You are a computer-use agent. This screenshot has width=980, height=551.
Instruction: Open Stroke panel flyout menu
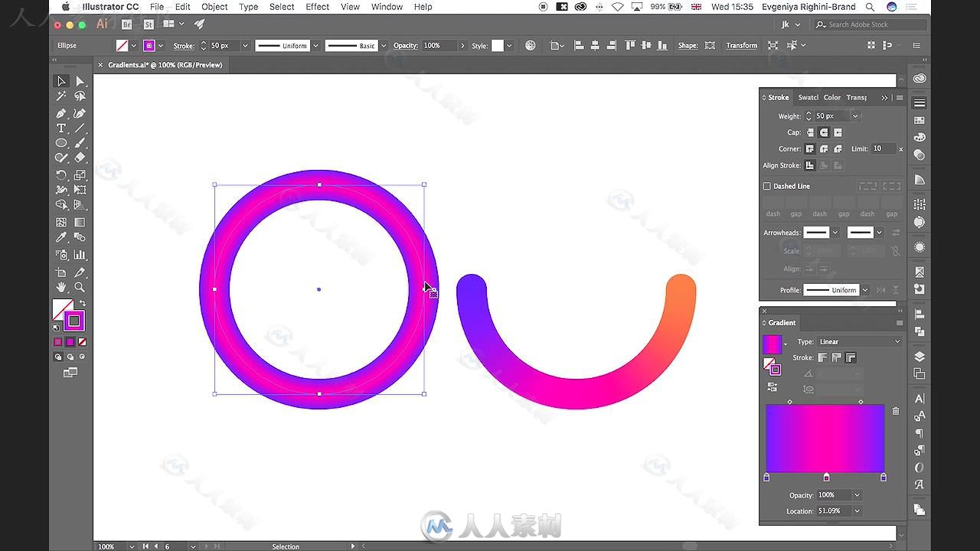(x=900, y=97)
